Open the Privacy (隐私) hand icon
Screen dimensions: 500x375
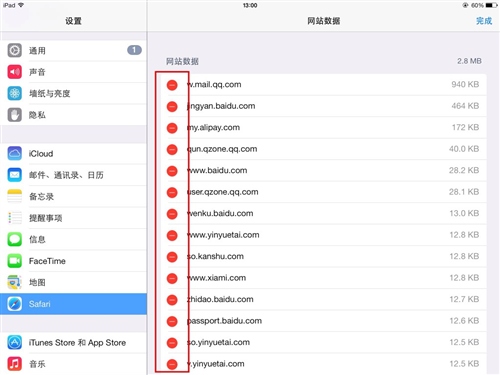pyautogui.click(x=15, y=115)
